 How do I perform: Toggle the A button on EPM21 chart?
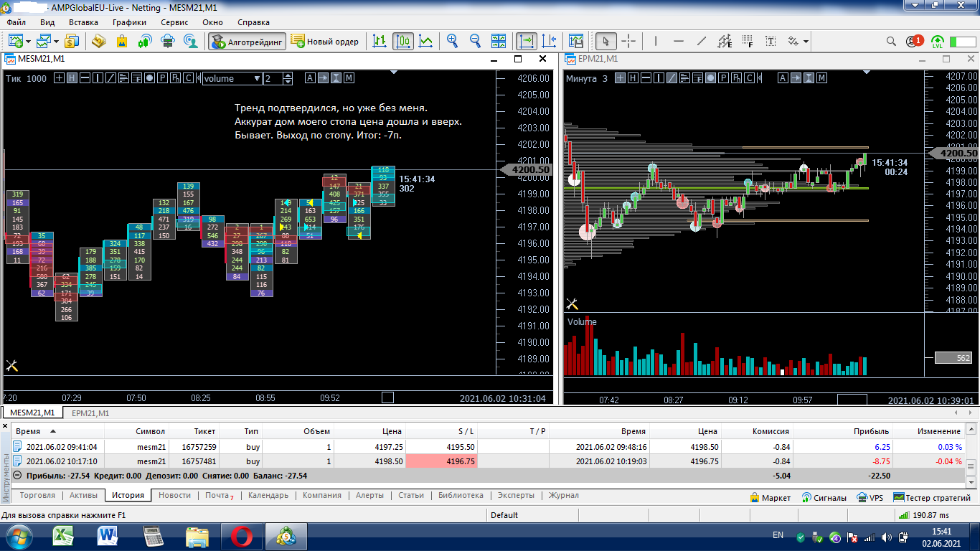pos(783,78)
